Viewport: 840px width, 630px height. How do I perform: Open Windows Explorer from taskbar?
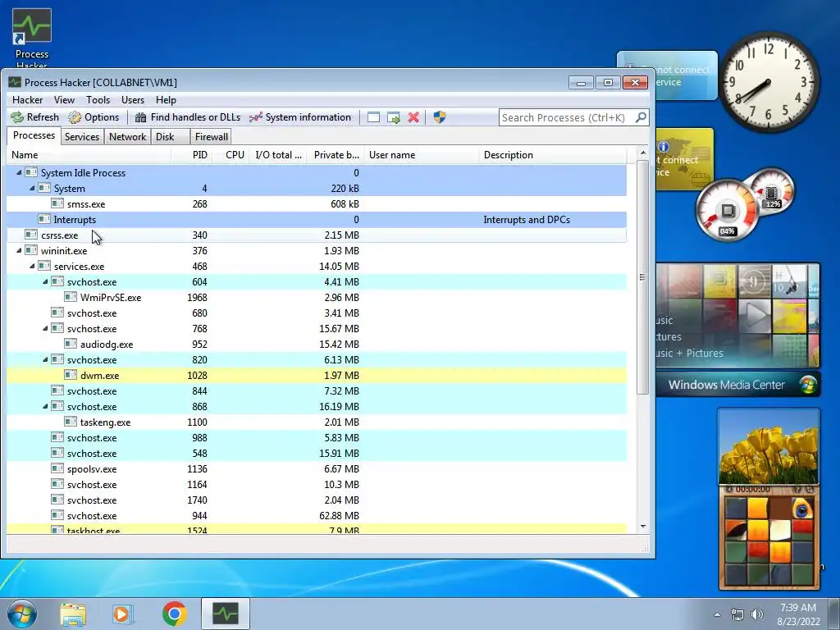click(x=73, y=614)
